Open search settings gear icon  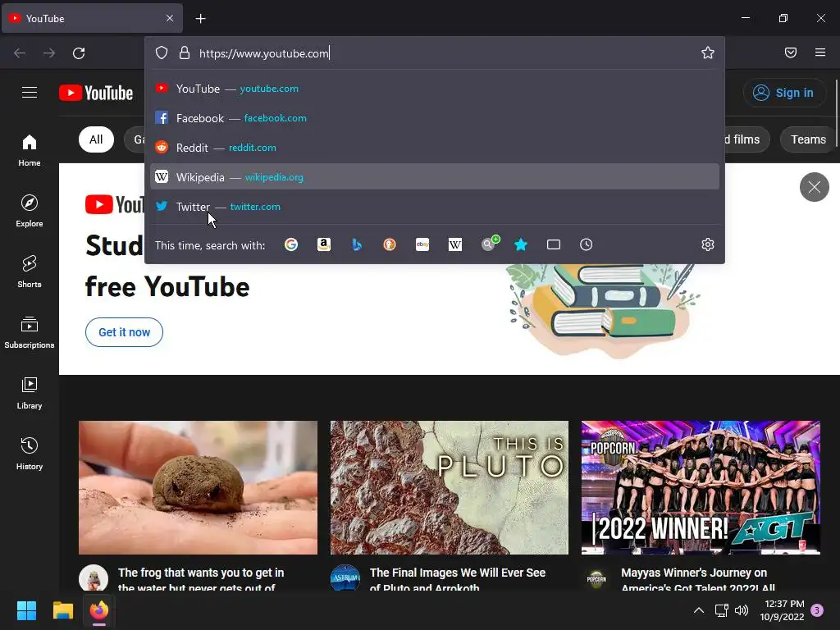[x=708, y=244]
